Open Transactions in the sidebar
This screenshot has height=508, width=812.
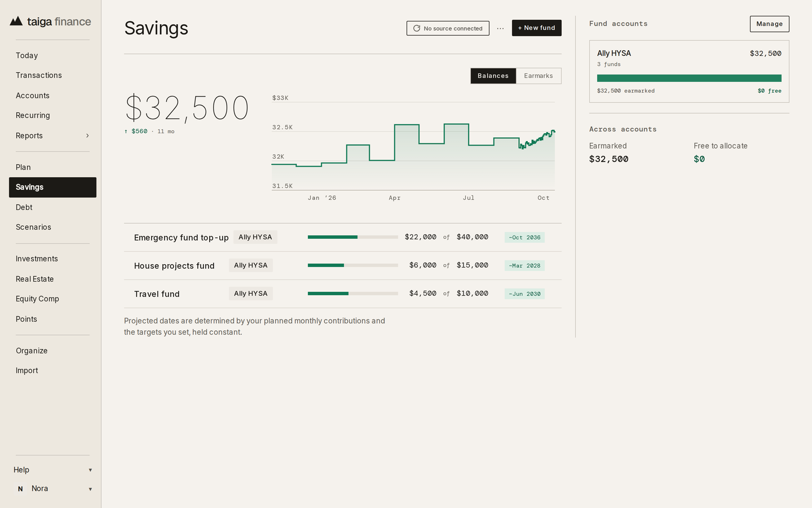coord(52,75)
